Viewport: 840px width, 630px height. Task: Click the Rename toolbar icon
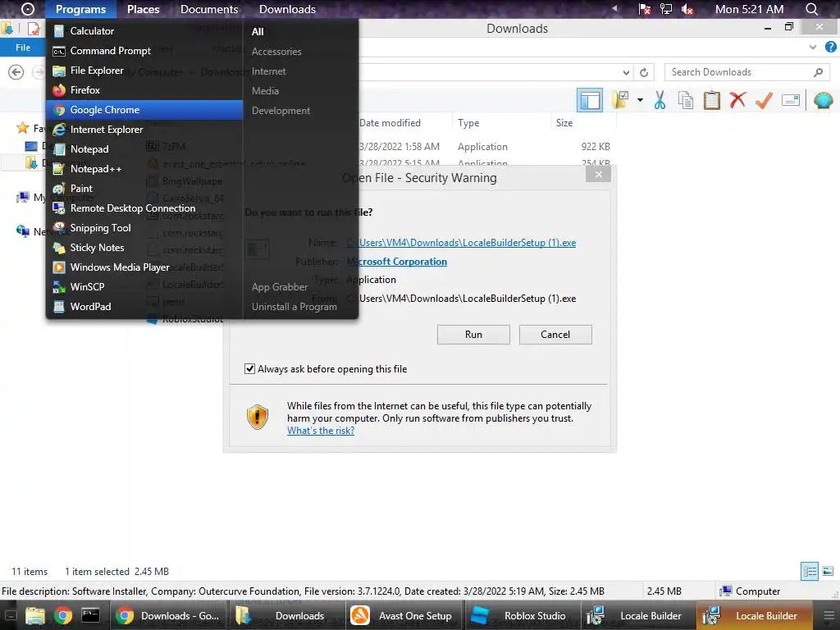(x=791, y=100)
